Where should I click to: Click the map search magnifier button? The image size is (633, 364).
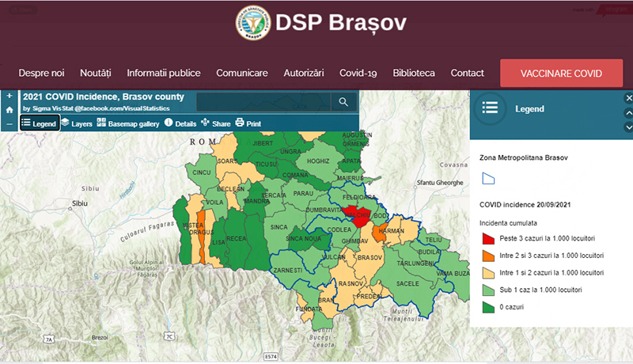[x=343, y=102]
